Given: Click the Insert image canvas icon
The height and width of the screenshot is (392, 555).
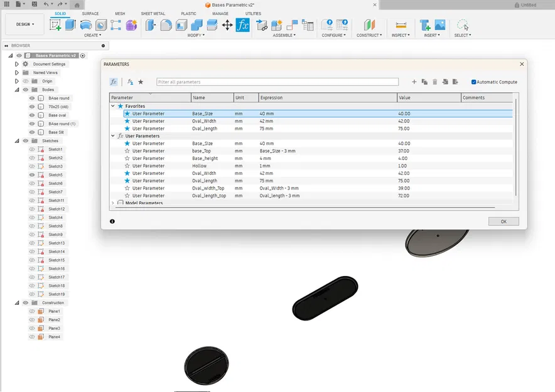Looking at the screenshot, I should point(440,25).
